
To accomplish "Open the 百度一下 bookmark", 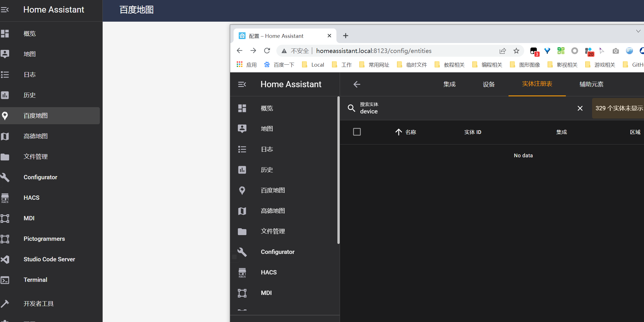I will tap(279, 65).
